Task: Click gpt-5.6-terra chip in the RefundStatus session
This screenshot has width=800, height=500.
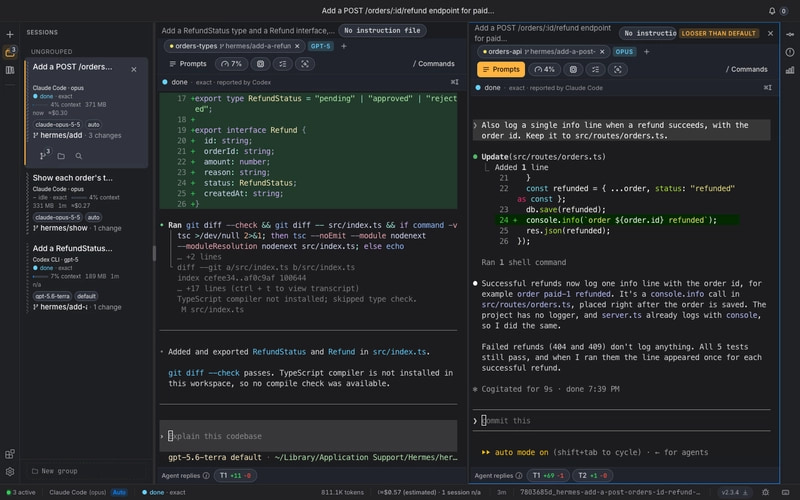Action: (x=53, y=296)
